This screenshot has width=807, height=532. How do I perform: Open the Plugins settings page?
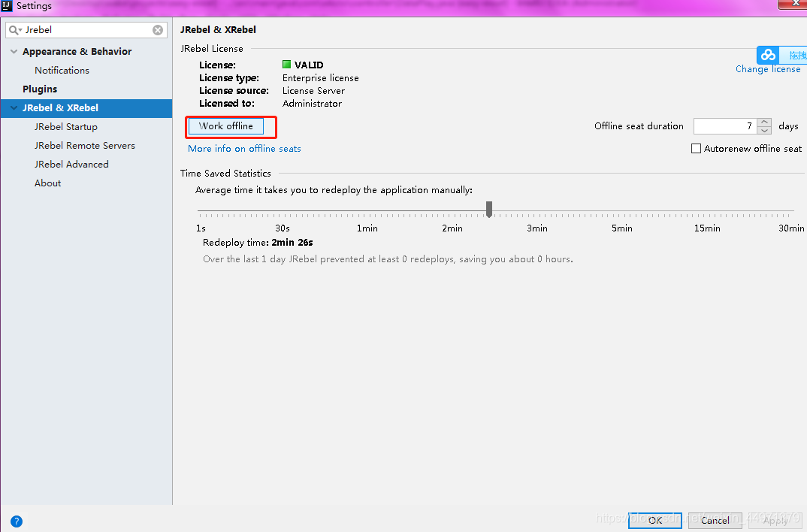coord(40,89)
